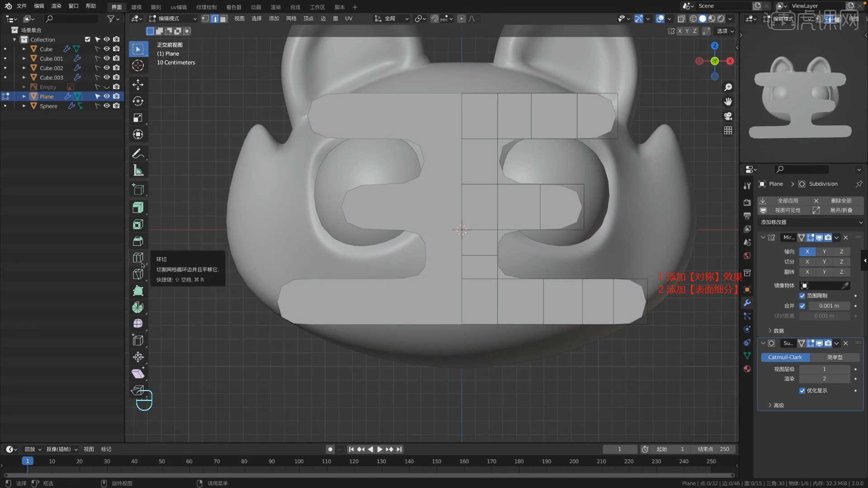Switch to the Sculpting workspace tab
This screenshot has height=488, width=868.
click(156, 7)
